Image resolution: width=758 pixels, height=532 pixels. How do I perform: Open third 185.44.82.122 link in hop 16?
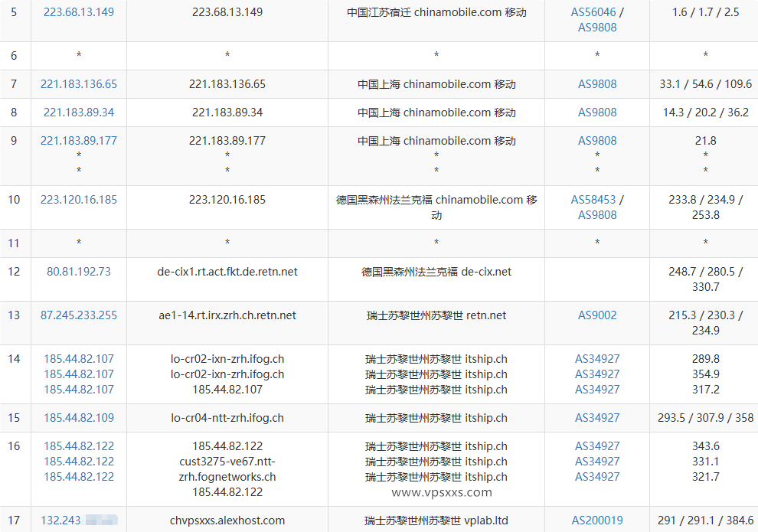pos(79,477)
